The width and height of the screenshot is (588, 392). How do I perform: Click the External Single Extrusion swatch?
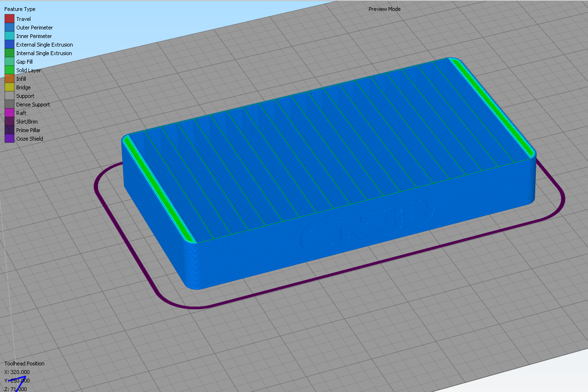tap(9, 44)
